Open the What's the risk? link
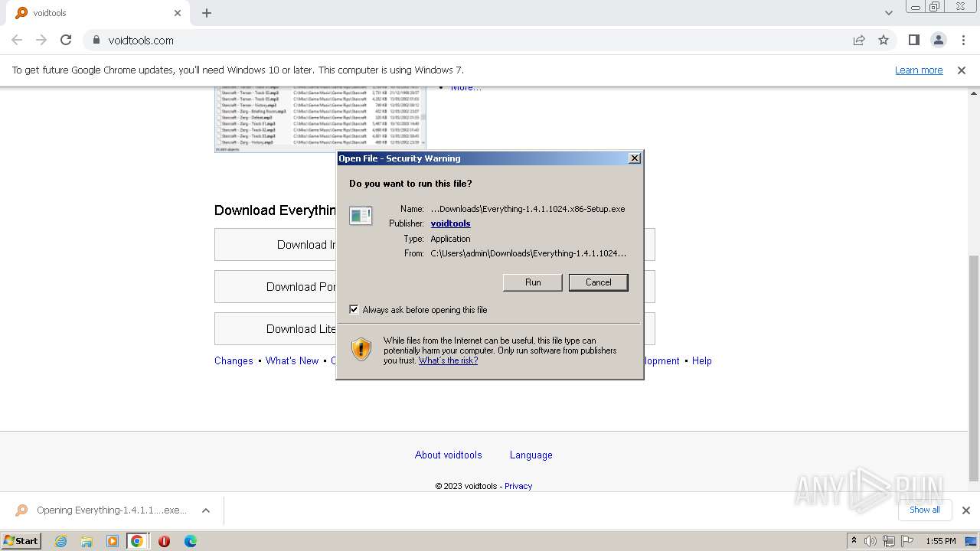 pos(448,360)
